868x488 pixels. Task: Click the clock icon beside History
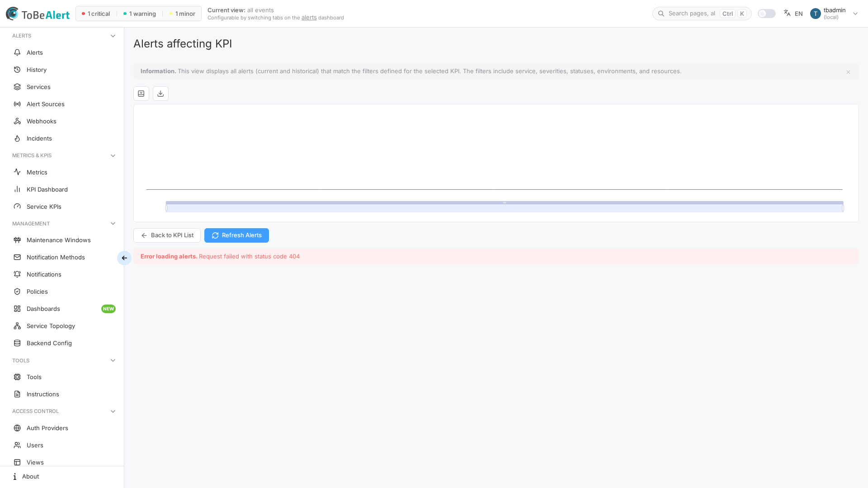(17, 70)
